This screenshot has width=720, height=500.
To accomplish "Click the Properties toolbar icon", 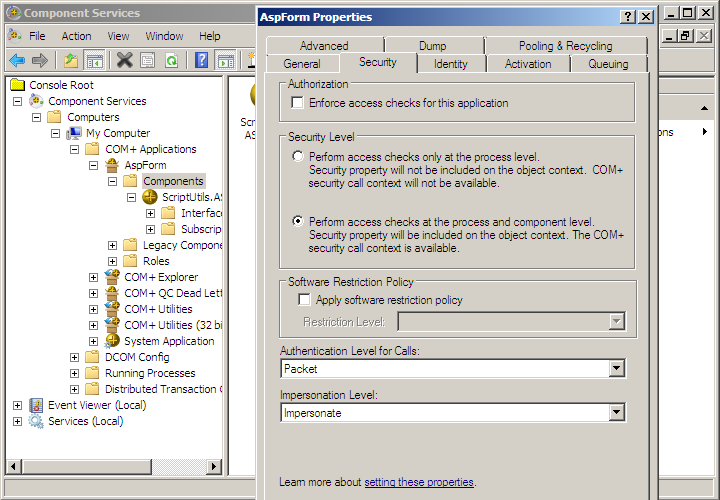I will pyautogui.click(x=147, y=60).
